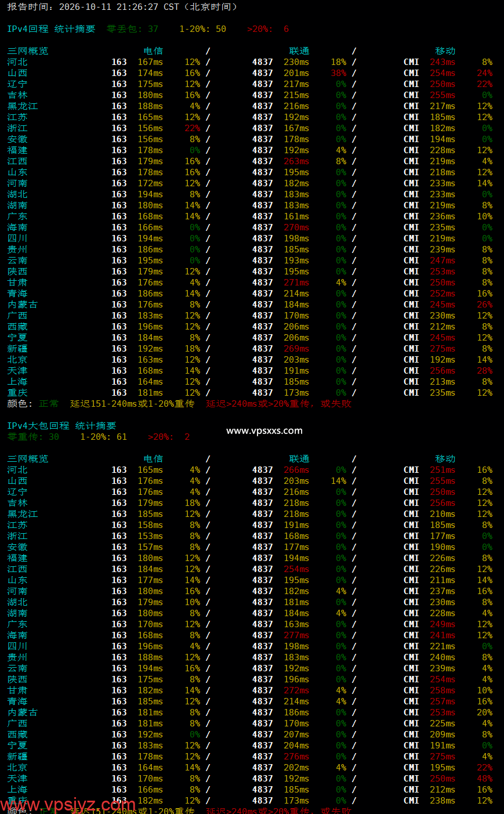504x814 pixels.
Task: Click the >20%: 2 summary count
Action: point(169,437)
